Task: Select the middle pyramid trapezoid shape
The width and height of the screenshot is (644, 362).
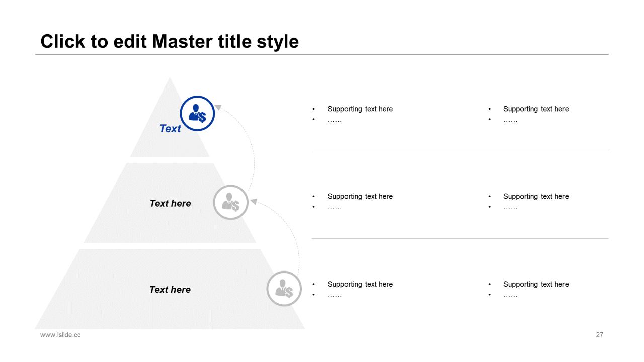Action: click(170, 203)
